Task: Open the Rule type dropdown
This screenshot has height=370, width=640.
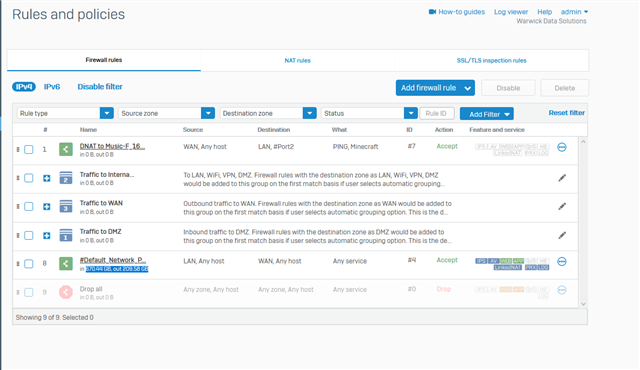Action: coord(65,113)
